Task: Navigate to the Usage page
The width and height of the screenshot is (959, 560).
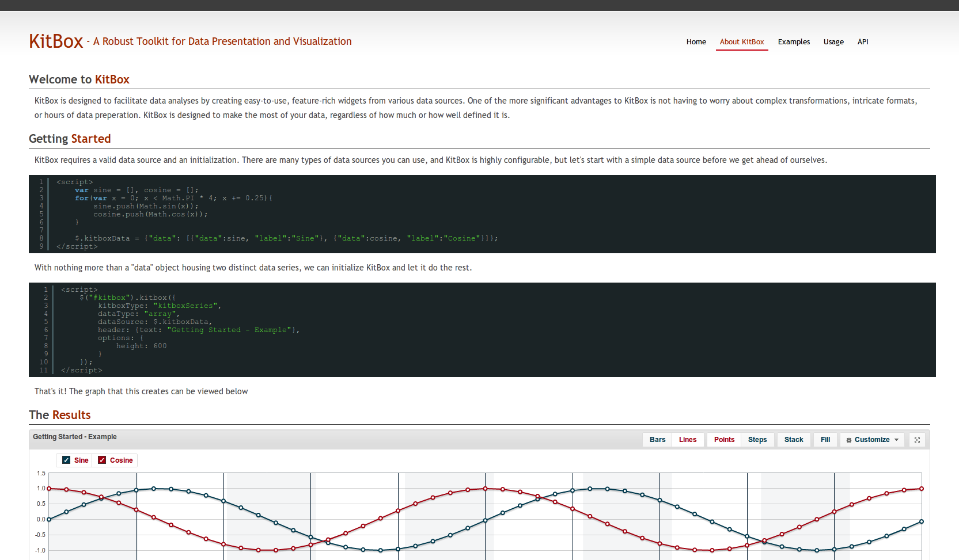Action: (833, 42)
